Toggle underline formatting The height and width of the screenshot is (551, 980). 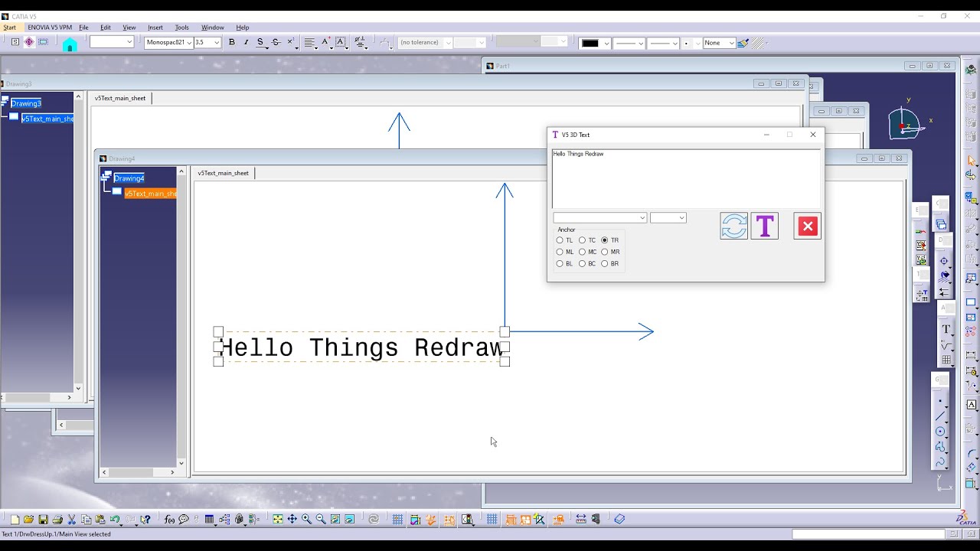click(260, 43)
